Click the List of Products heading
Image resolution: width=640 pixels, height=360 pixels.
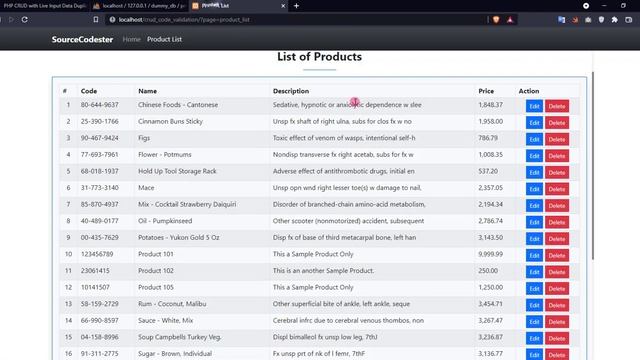pyautogui.click(x=320, y=57)
